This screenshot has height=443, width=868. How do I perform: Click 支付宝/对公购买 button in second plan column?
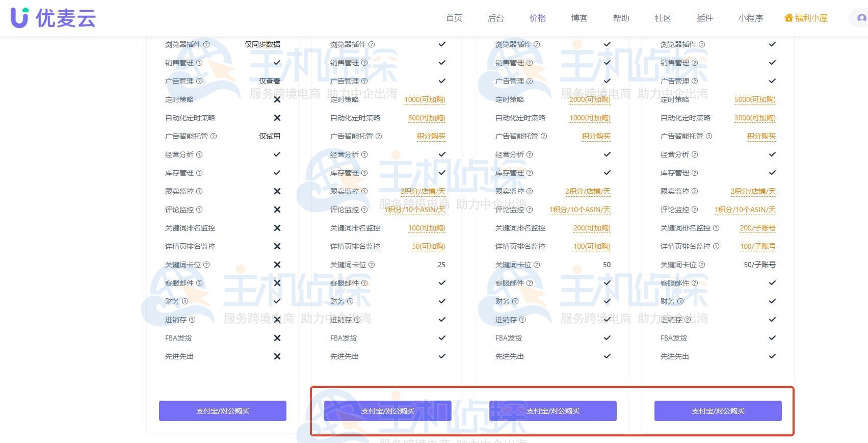[388, 411]
